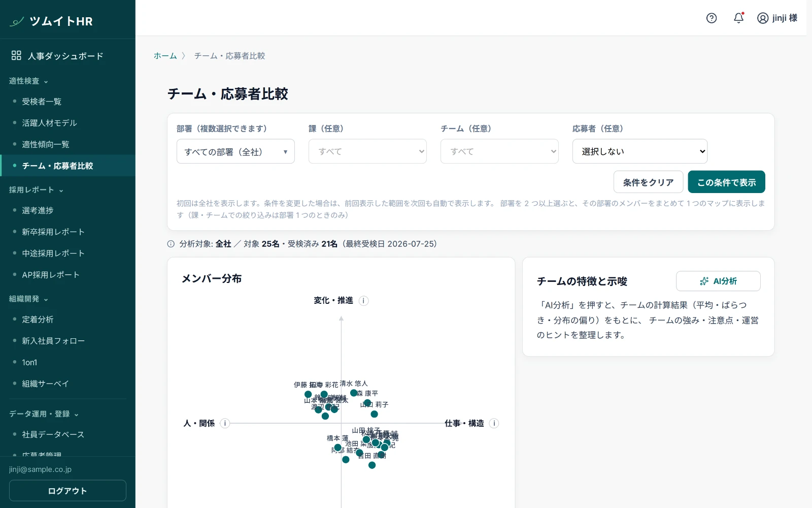Click the メンバー分布 heading
812x508 pixels.
[x=212, y=278]
